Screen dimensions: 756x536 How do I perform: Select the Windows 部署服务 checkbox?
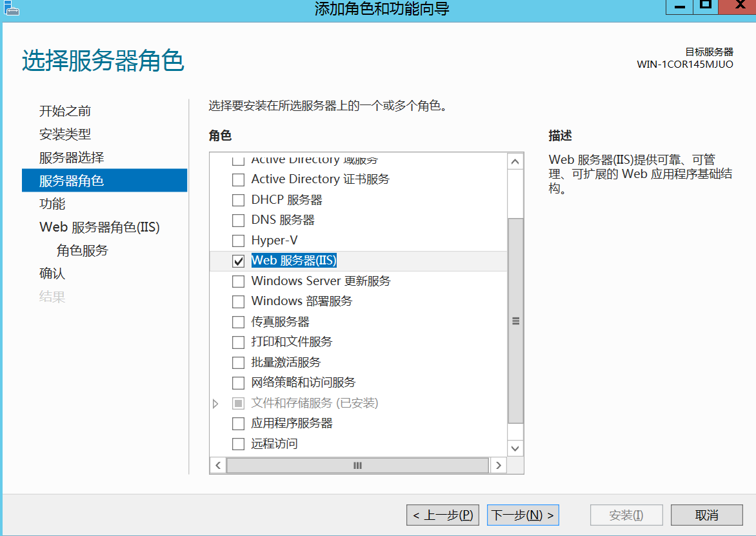pos(239,301)
